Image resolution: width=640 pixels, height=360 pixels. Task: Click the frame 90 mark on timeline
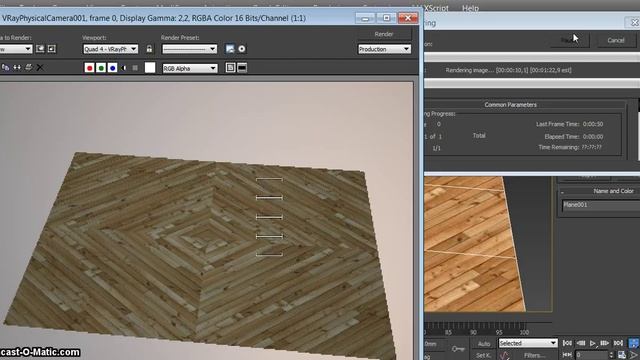click(473, 332)
